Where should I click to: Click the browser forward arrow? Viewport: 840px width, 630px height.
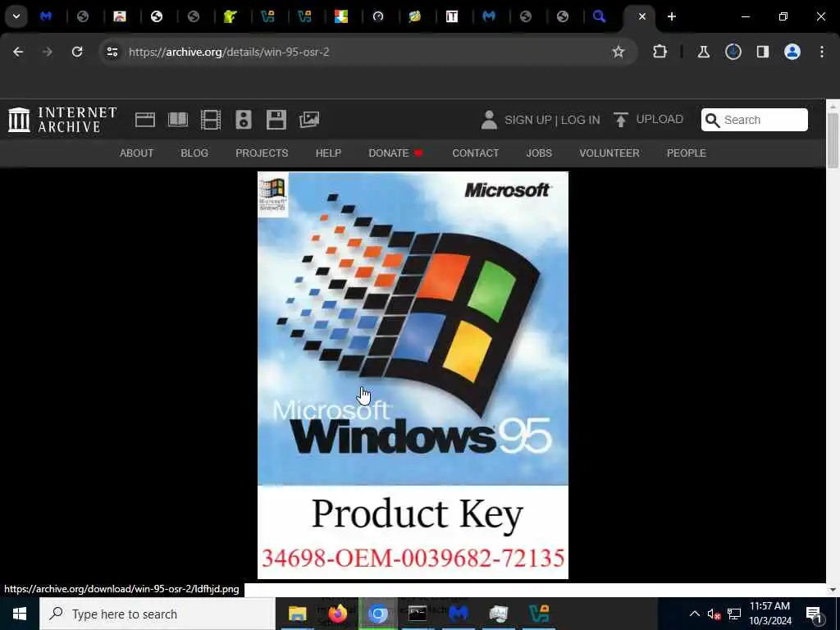pos(48,52)
